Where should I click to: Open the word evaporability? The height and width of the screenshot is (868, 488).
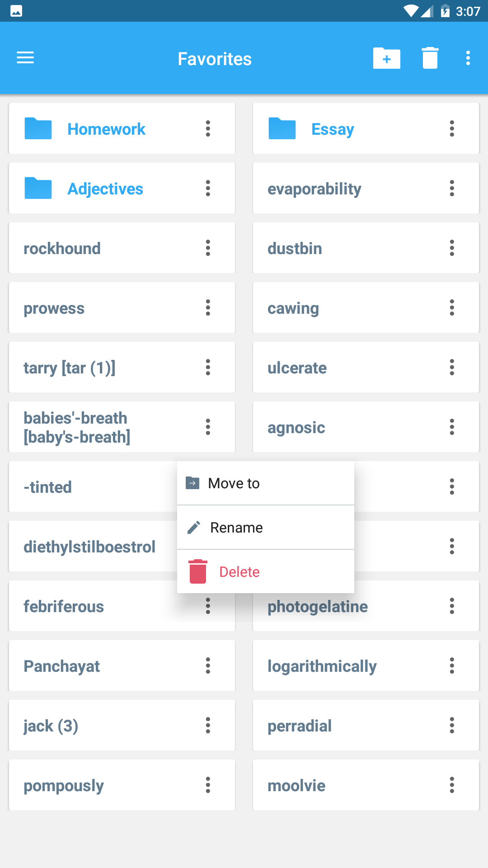pos(314,189)
